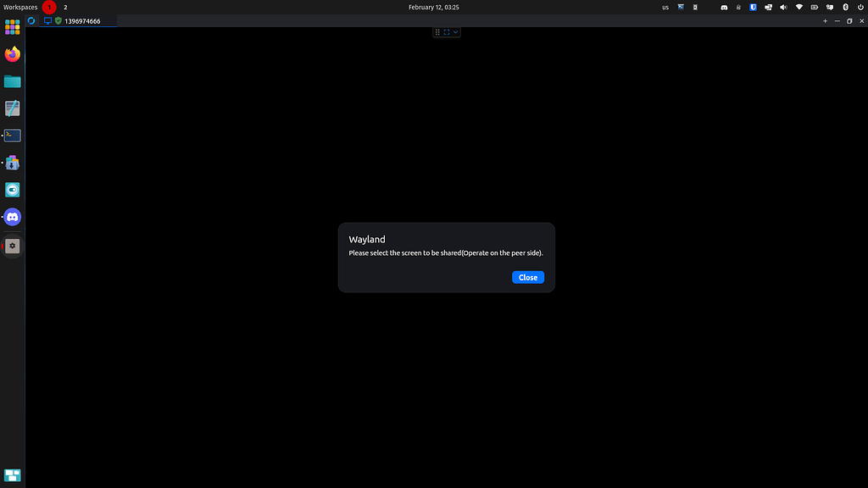The height and width of the screenshot is (488, 868).
Task: Open the Wi-Fi network menu
Action: point(798,7)
